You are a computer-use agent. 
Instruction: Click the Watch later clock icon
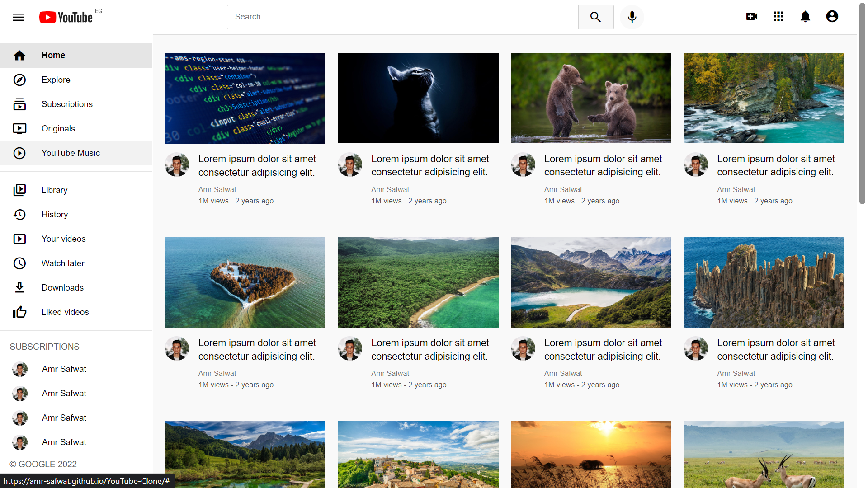pos(19,263)
